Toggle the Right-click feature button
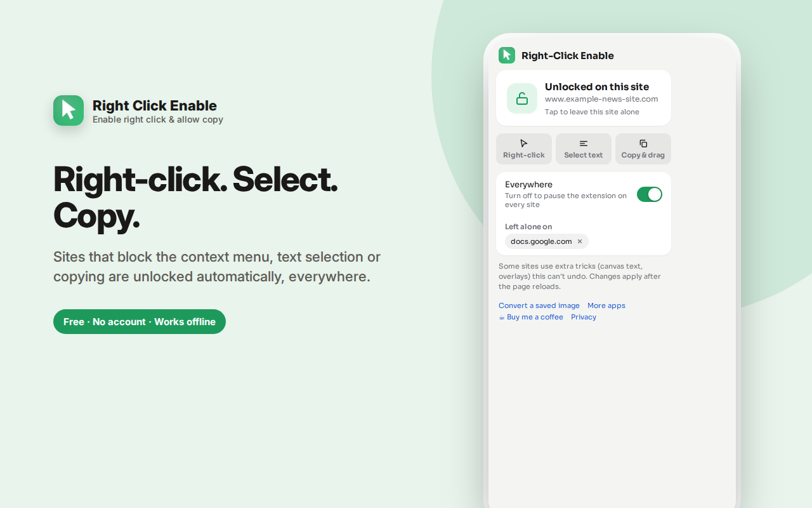 click(x=524, y=149)
